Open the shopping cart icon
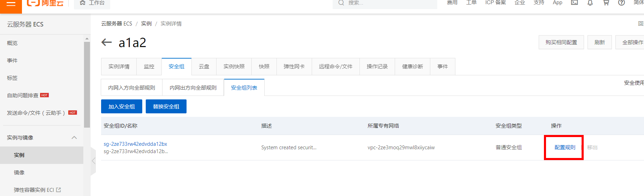The width and height of the screenshot is (644, 196). click(x=606, y=3)
